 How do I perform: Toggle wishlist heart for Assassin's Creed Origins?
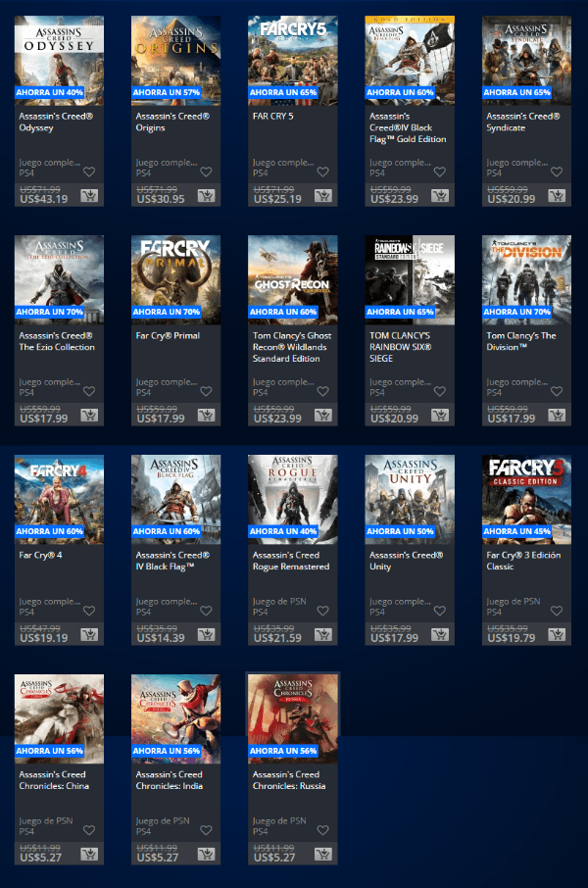[x=206, y=173]
